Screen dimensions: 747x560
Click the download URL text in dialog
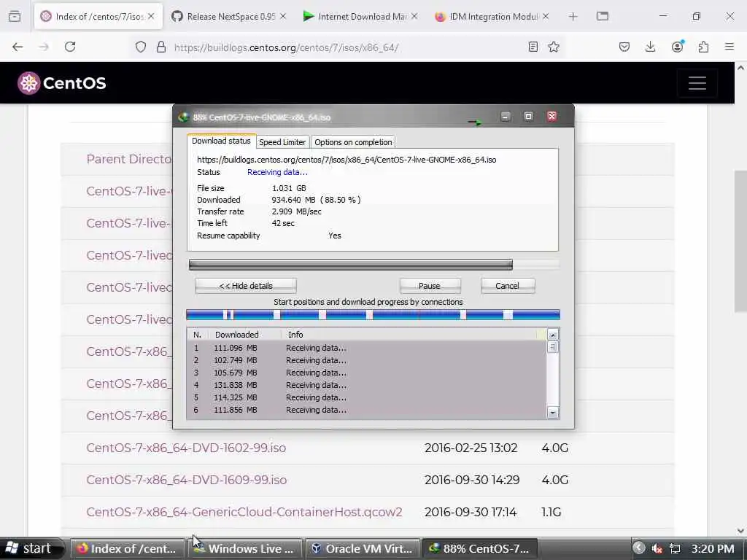[x=347, y=160]
